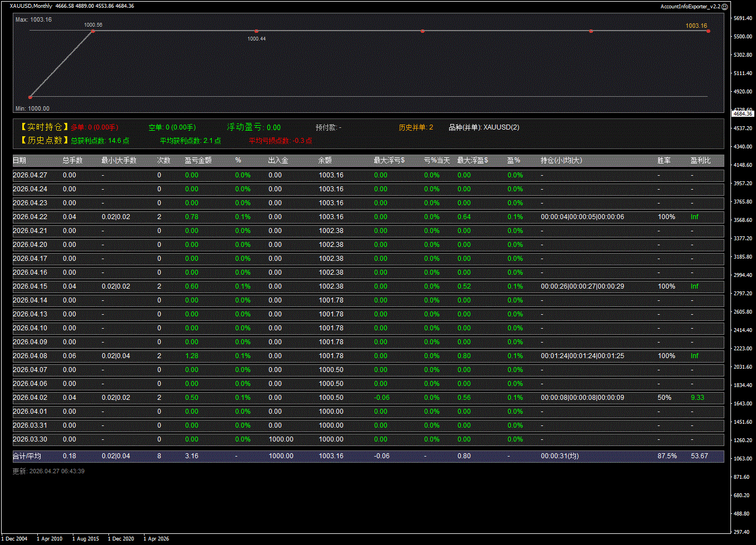This screenshot has width=756, height=545.
Task: Click the AccountInfoExporter_v2.2 expert label
Action: coord(690,7)
